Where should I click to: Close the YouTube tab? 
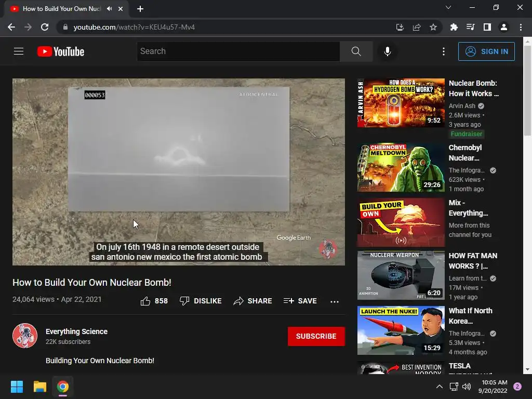pos(121,9)
